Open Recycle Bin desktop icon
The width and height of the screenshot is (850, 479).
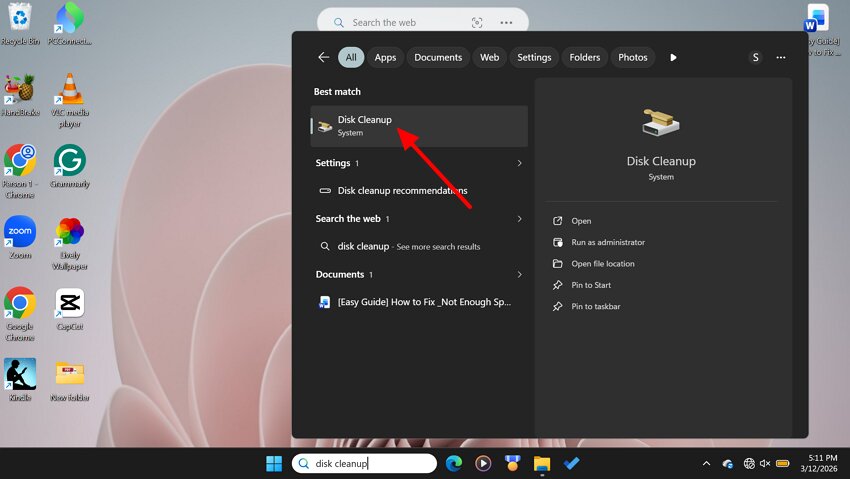tap(20, 24)
